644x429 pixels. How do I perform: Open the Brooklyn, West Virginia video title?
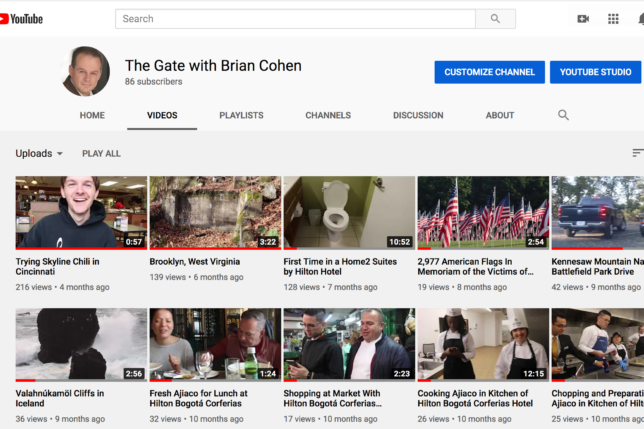195,262
